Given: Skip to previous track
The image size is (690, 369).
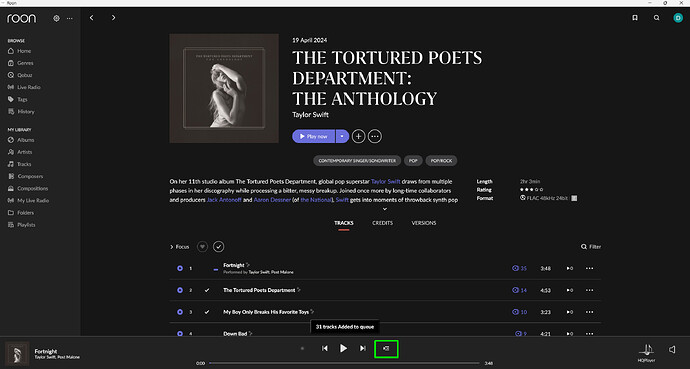Looking at the screenshot, I should [x=324, y=348].
